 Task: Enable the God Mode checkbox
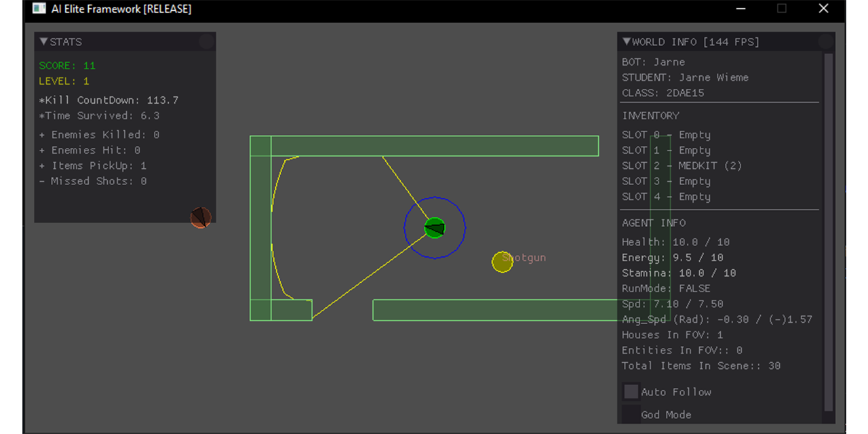coord(631,414)
